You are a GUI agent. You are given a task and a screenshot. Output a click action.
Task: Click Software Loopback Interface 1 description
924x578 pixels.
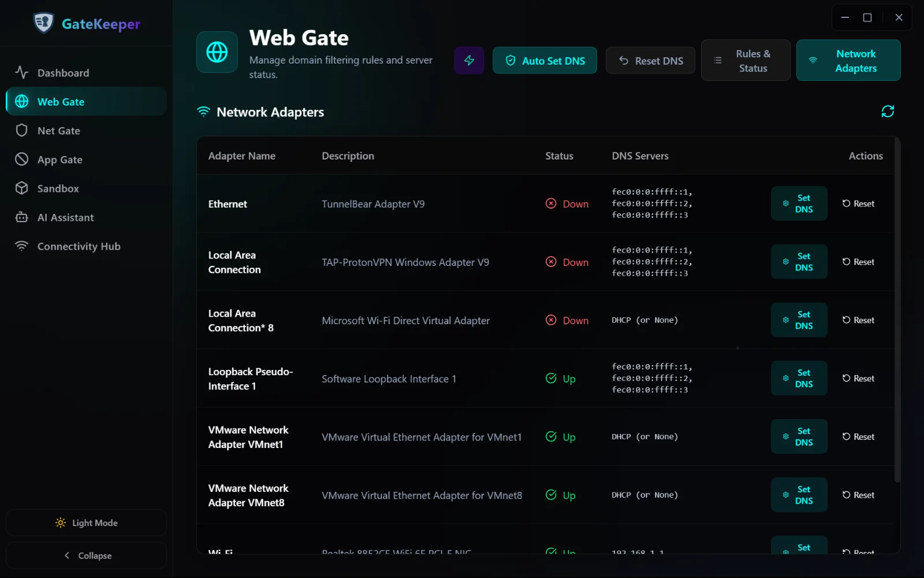click(x=389, y=379)
